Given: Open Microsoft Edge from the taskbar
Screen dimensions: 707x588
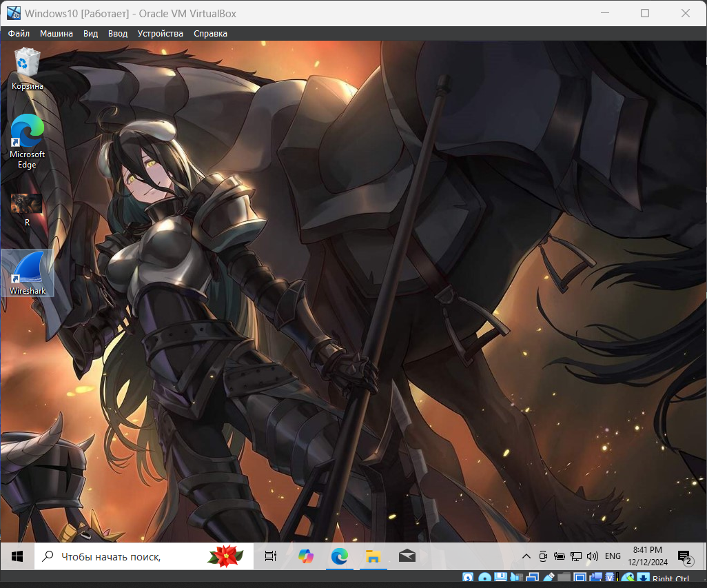Looking at the screenshot, I should tap(340, 556).
